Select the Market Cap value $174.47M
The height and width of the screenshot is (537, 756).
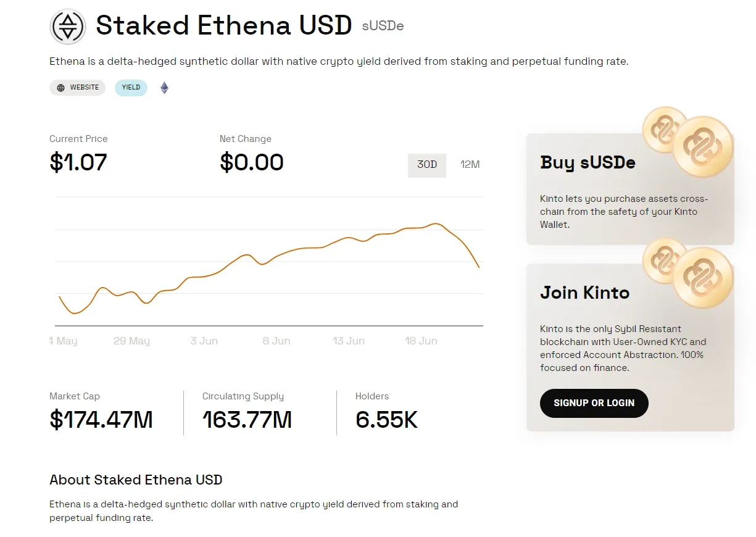101,420
